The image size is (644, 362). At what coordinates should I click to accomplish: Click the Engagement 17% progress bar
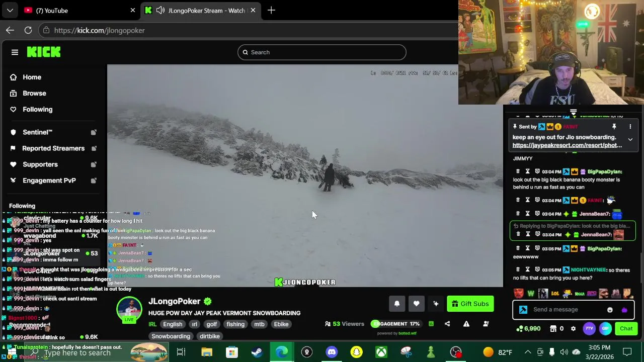(396, 324)
